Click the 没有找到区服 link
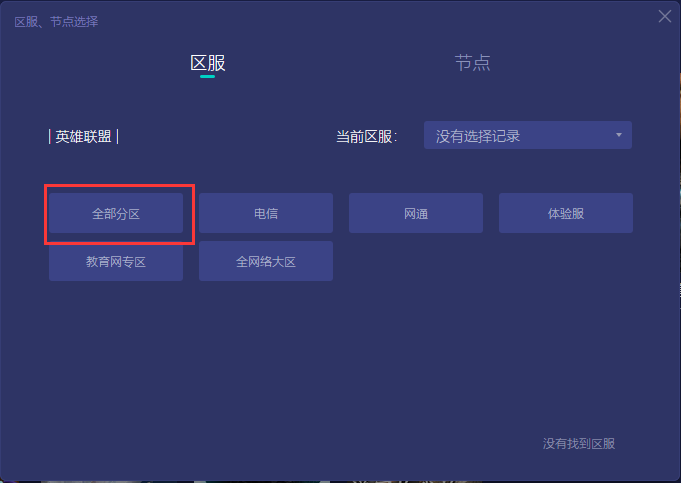This screenshot has height=483, width=681. (579, 443)
